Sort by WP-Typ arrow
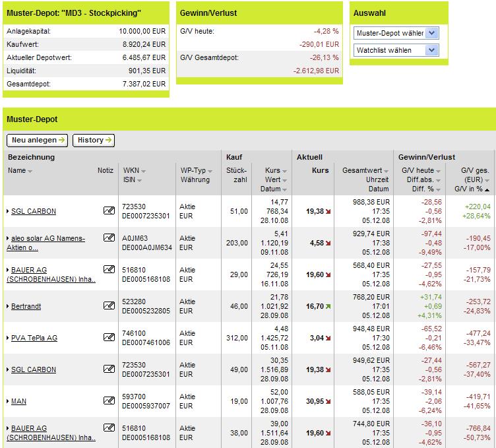The image size is (496, 448). 210,171
